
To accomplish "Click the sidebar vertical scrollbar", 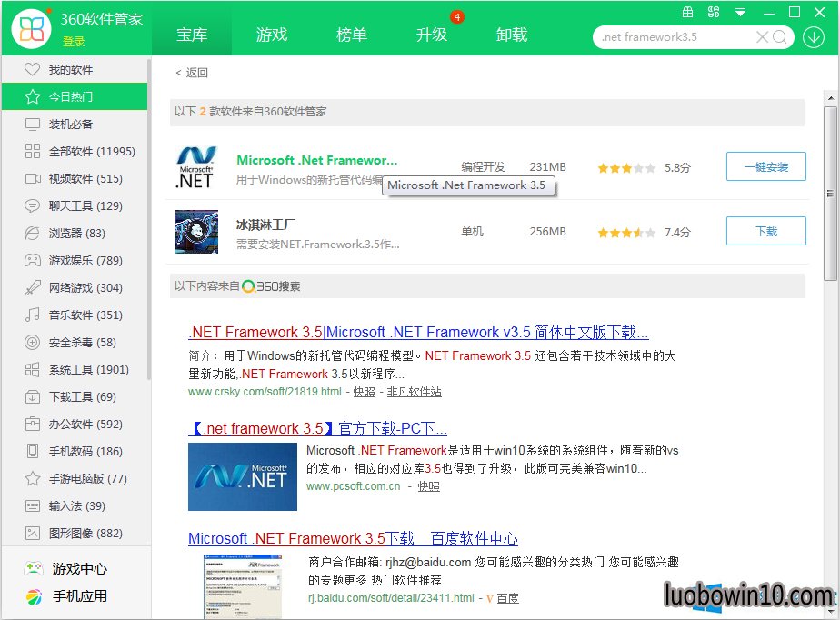I will [x=148, y=218].
